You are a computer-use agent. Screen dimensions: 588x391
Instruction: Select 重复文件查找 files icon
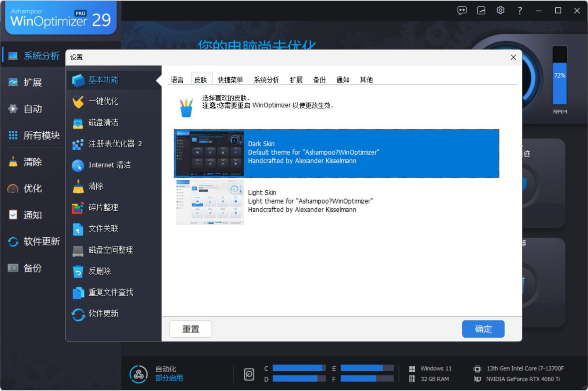click(x=78, y=293)
